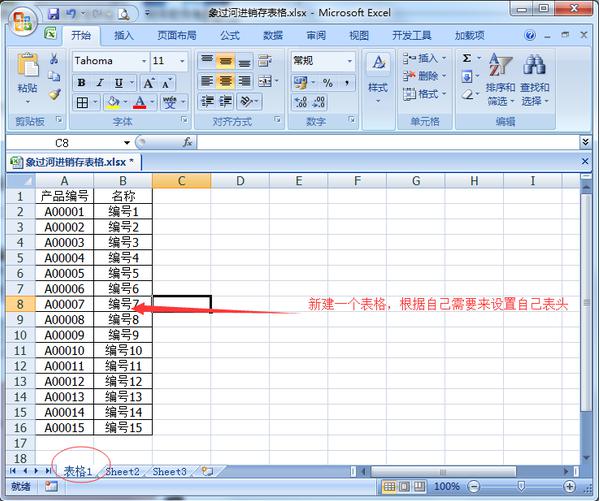Open the Sheet2 worksheet tab

coord(122,472)
